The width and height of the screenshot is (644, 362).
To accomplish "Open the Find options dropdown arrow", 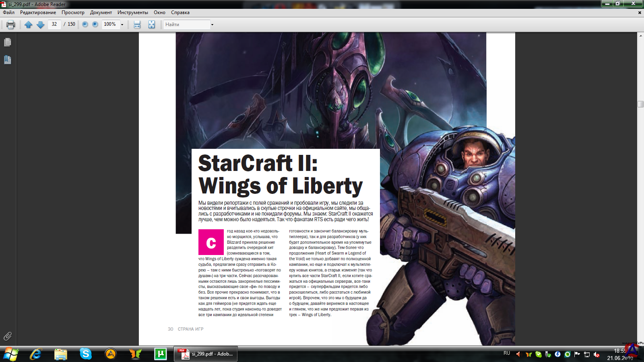I will (x=212, y=25).
